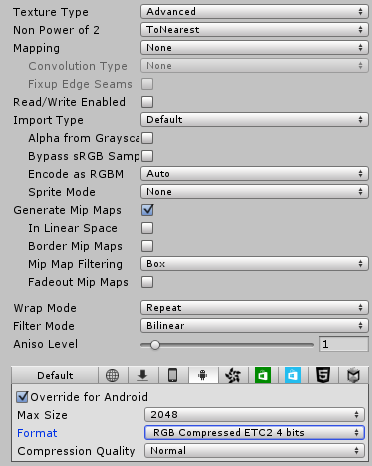Open the Mip Map Filtering dropdown showing Box
The width and height of the screenshot is (372, 466).
pyautogui.click(x=254, y=264)
